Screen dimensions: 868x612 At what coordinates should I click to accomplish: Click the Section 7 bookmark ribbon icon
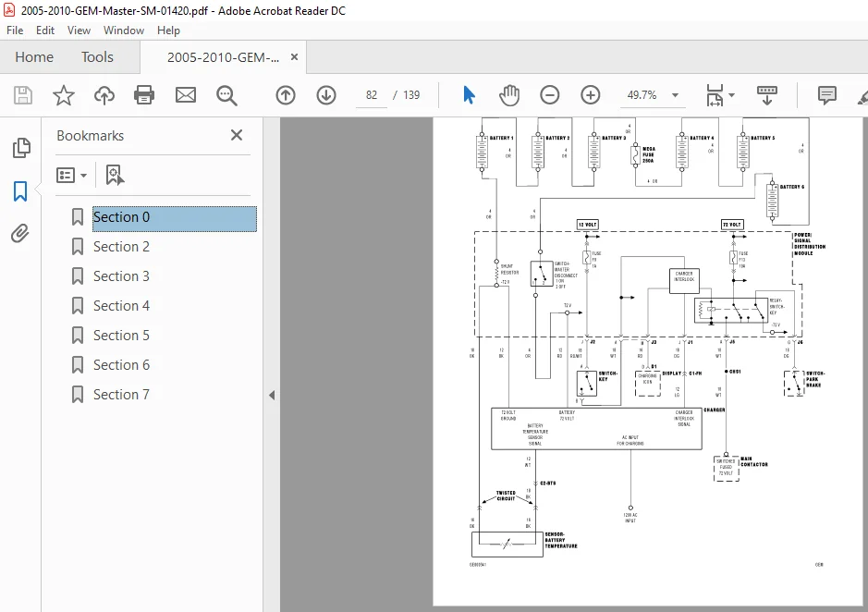pos(78,395)
